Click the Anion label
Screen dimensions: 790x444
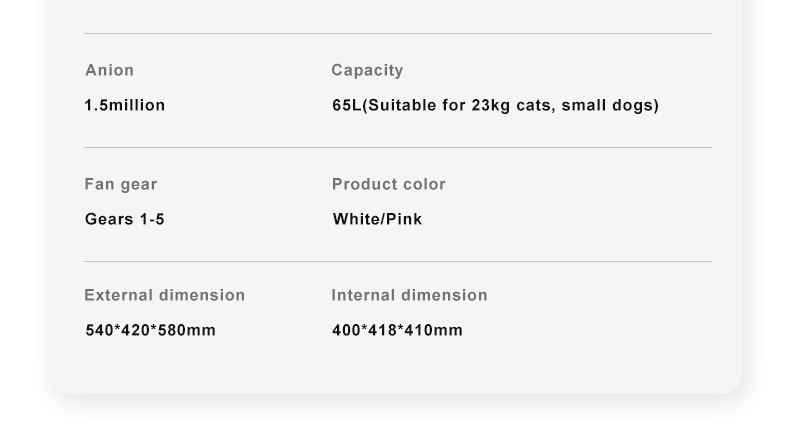pyautogui.click(x=109, y=70)
